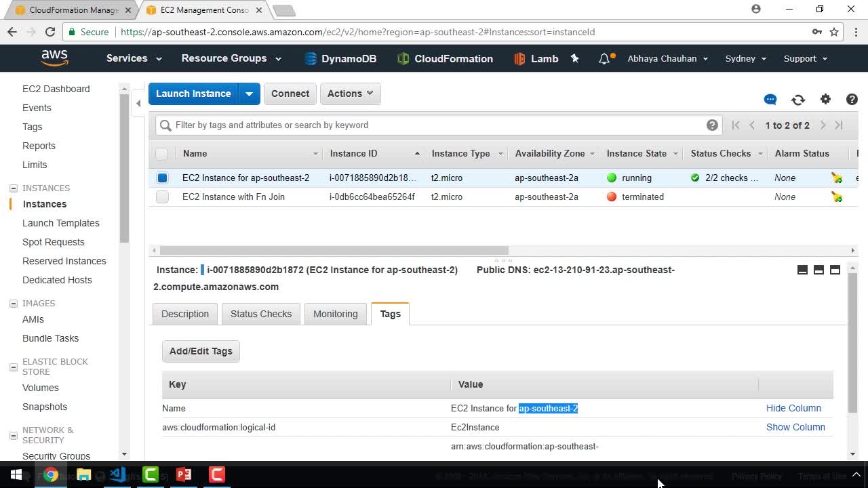868x488 pixels.
Task: Collapse the ELASTIC BLOCK STORE section
Action: click(x=13, y=367)
